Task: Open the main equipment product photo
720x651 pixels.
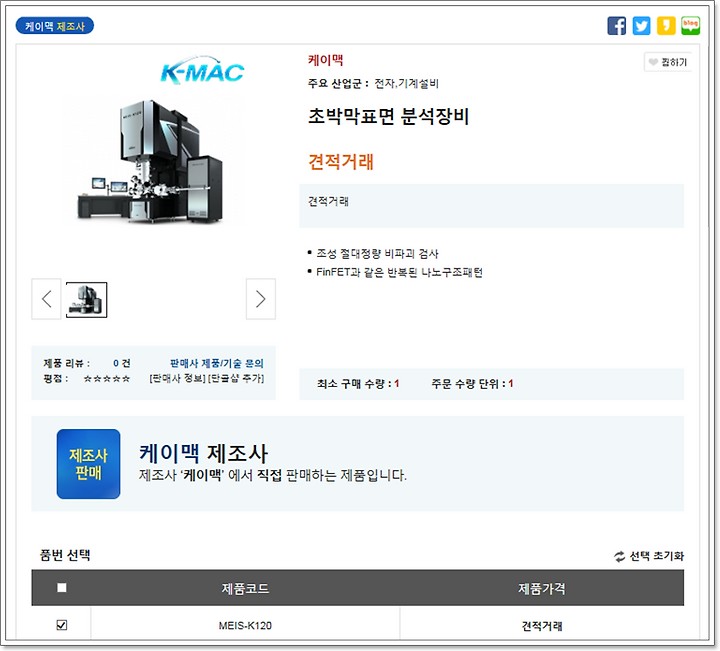Action: [151, 161]
